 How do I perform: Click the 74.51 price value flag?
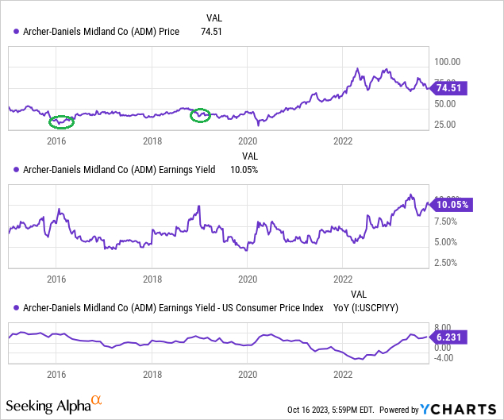448,88
